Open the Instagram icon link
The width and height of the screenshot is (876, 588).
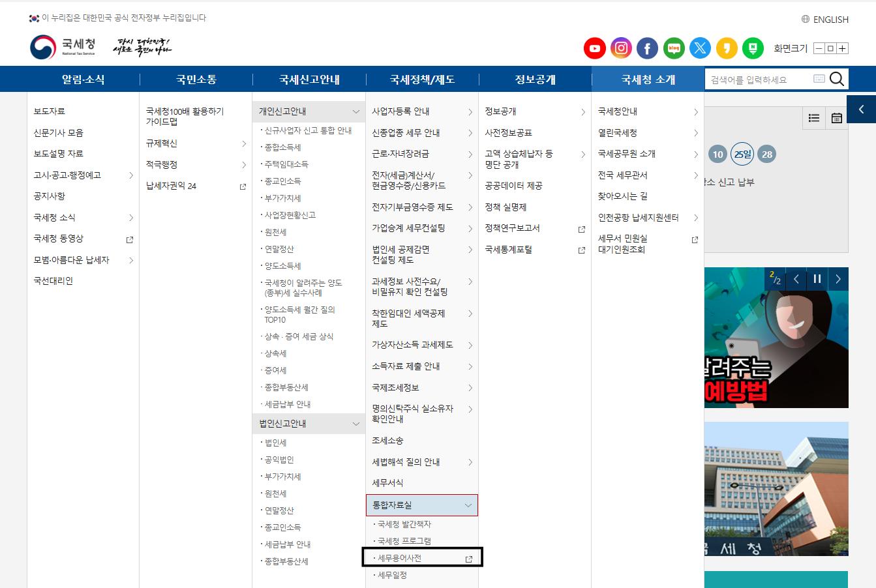[x=621, y=48]
